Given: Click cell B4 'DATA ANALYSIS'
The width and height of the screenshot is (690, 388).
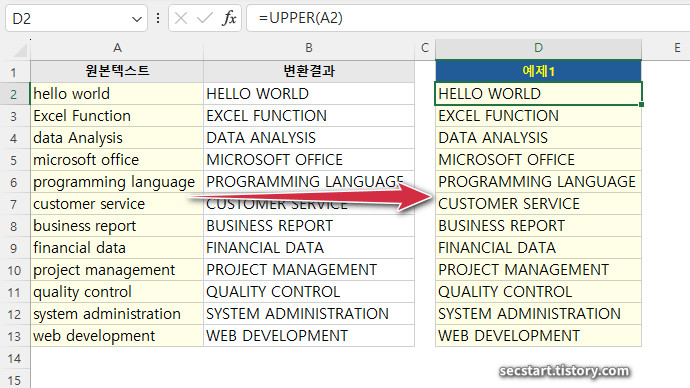Looking at the screenshot, I should (x=309, y=138).
